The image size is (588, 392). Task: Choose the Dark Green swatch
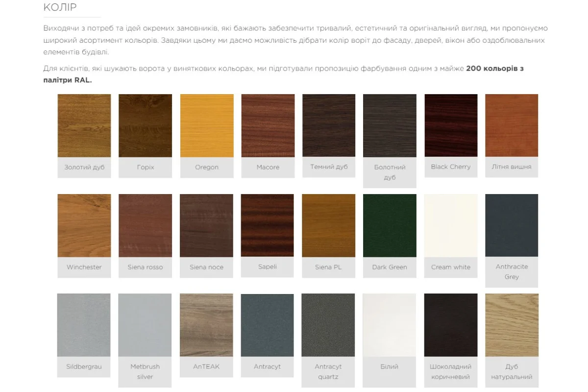click(x=390, y=225)
